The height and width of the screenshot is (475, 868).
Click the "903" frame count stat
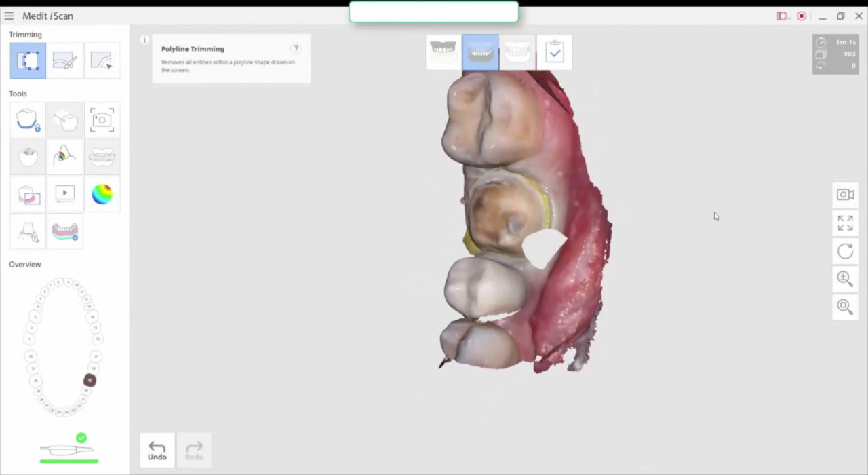(x=849, y=54)
